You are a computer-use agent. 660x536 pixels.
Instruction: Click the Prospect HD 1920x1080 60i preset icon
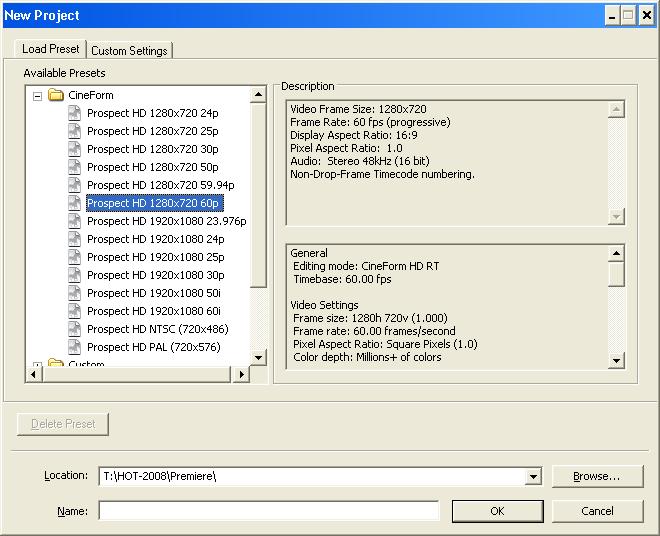(x=75, y=311)
